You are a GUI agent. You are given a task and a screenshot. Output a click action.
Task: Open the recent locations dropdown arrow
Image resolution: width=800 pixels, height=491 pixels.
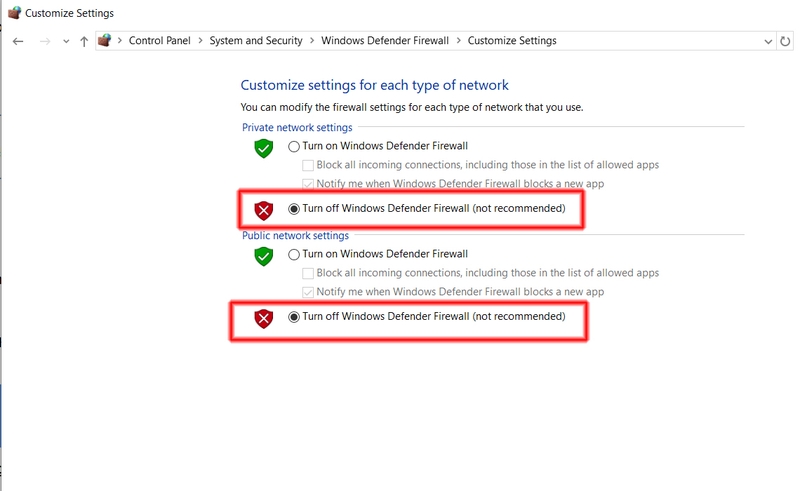pyautogui.click(x=66, y=42)
